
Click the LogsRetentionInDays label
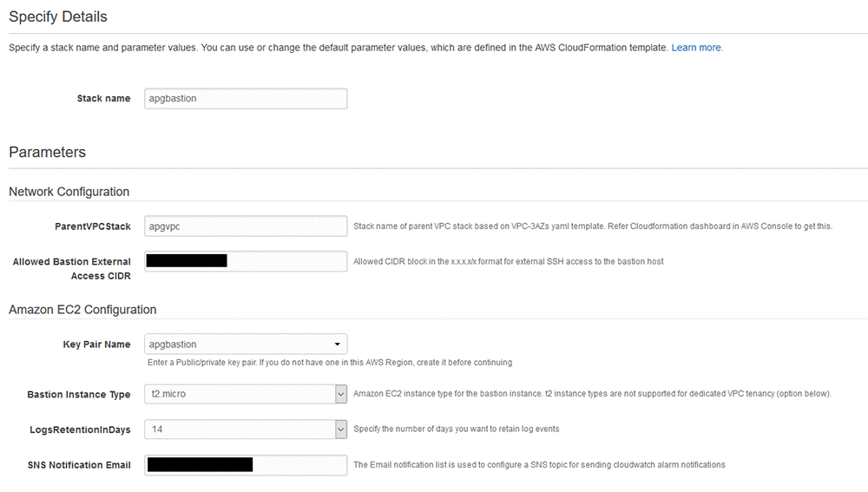(x=80, y=430)
